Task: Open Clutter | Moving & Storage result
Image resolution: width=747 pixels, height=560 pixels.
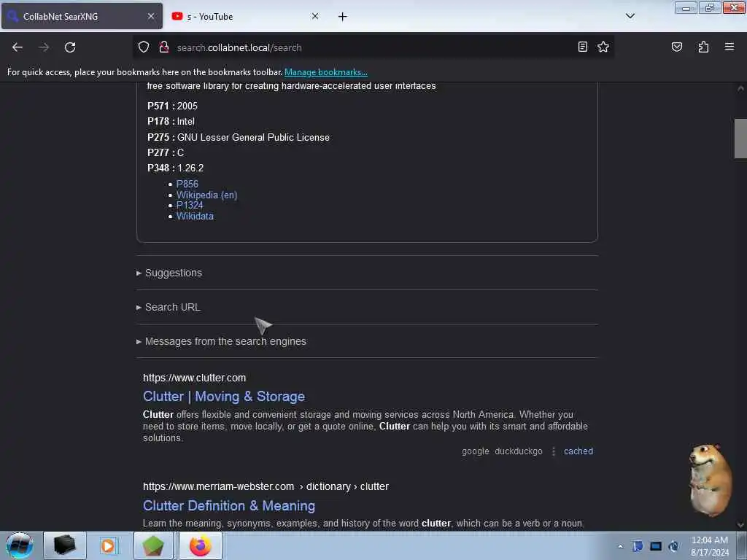Action: [224, 396]
